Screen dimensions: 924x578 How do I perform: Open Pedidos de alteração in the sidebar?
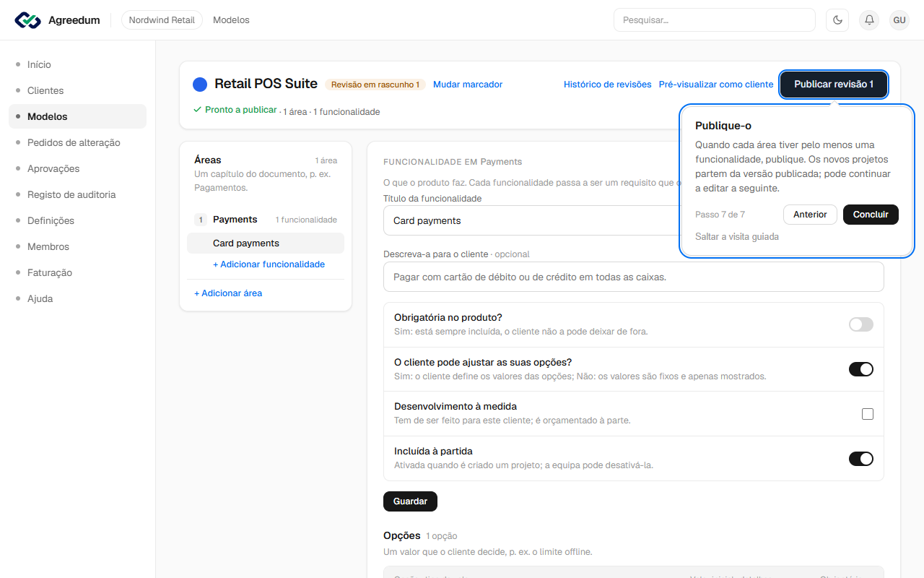click(x=77, y=142)
